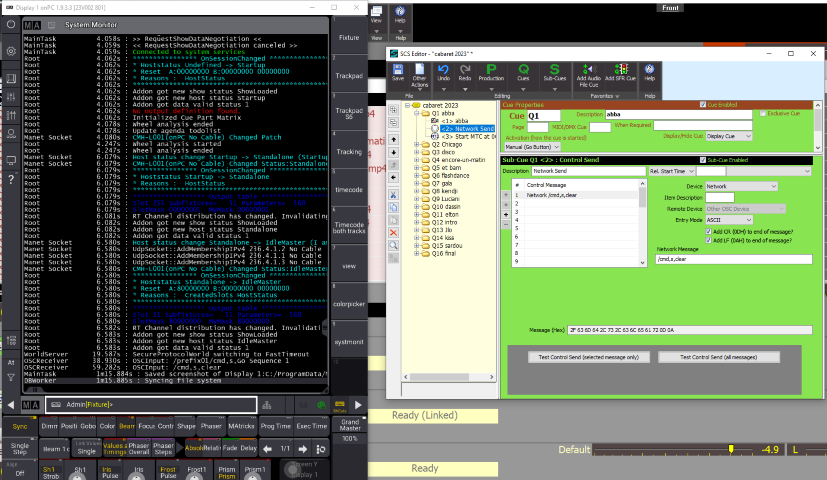Select the Gobo preset tab in grandMA

pos(88,426)
